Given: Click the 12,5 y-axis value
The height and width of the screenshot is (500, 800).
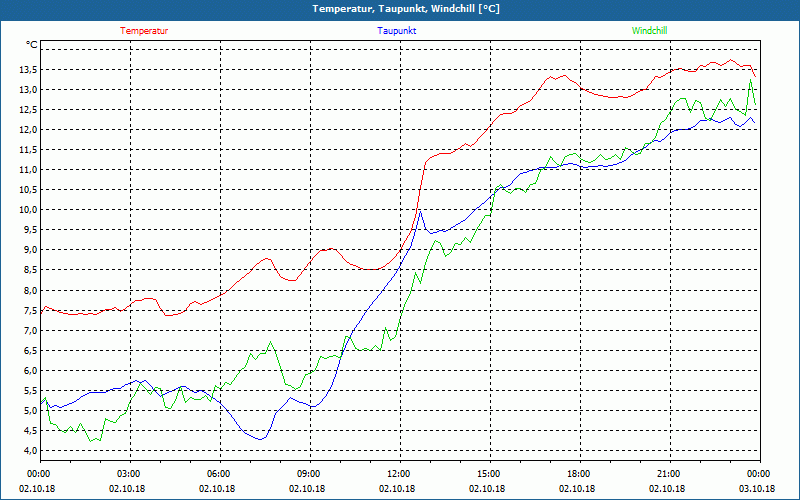Looking at the screenshot, I should pyautogui.click(x=29, y=110).
